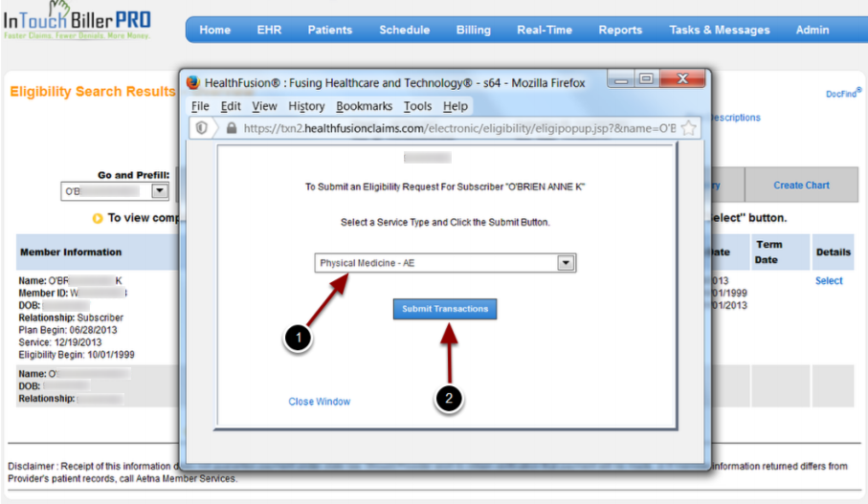This screenshot has height=504, width=868.
Task: Go to the Tasks & Messages tab
Action: tap(719, 30)
